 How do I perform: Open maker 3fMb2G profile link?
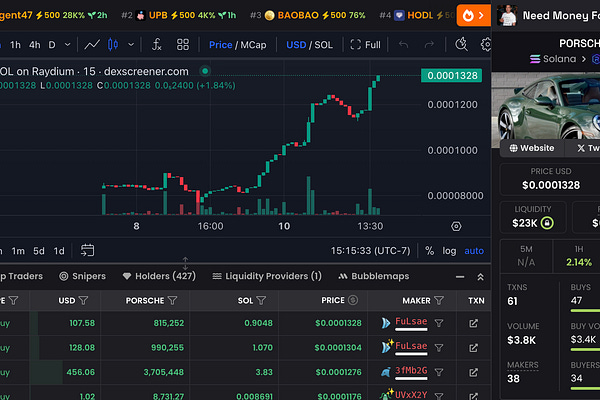(x=411, y=371)
